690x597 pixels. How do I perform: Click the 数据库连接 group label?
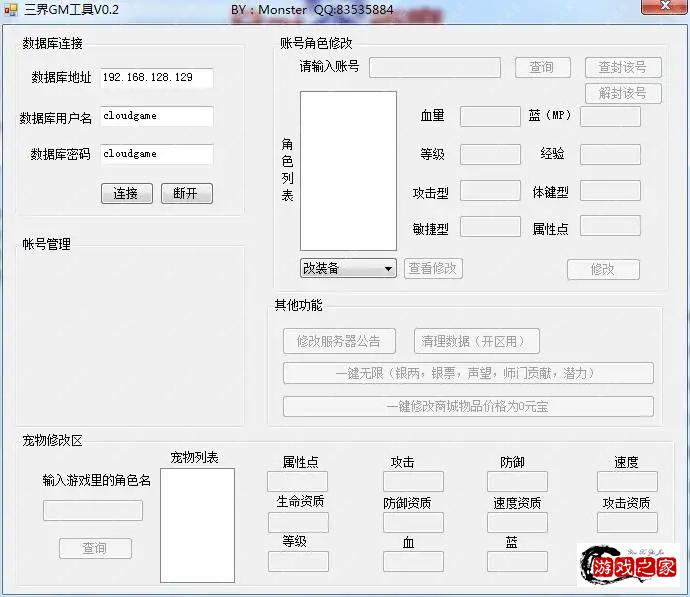(x=52, y=43)
